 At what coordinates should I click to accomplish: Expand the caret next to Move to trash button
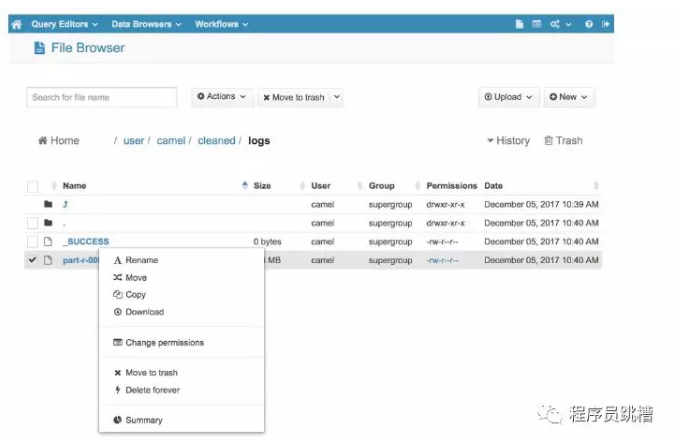pos(337,97)
